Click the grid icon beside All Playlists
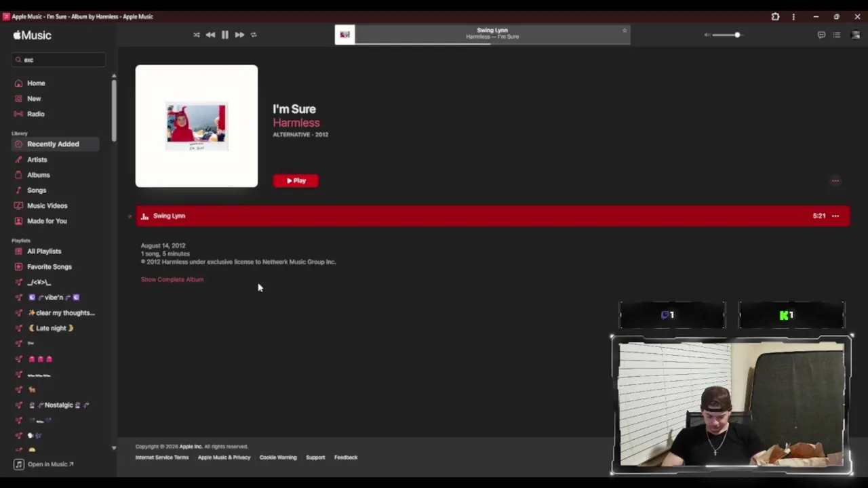The height and width of the screenshot is (488, 868). point(18,251)
